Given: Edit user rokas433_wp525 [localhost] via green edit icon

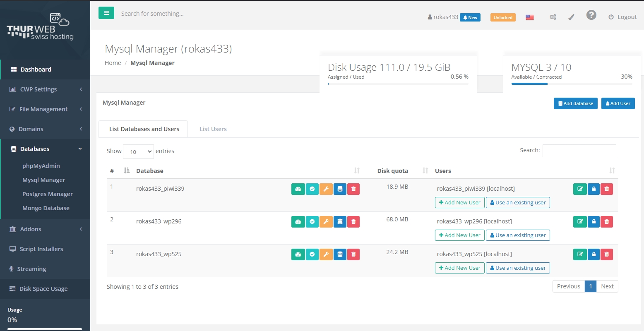Looking at the screenshot, I should [x=580, y=254].
